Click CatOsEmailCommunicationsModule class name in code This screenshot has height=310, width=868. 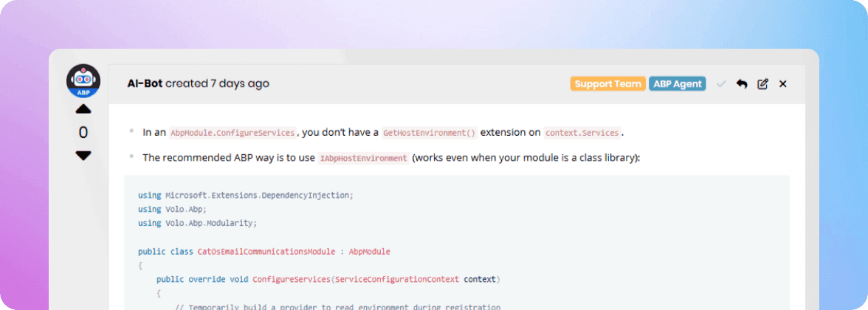tap(266, 252)
